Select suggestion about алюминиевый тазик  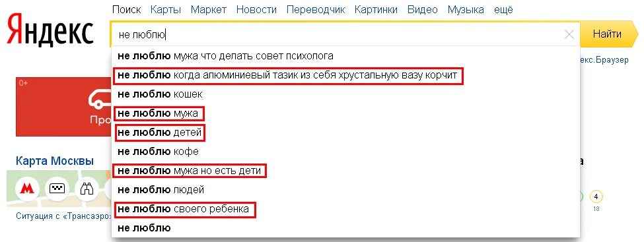346,75
